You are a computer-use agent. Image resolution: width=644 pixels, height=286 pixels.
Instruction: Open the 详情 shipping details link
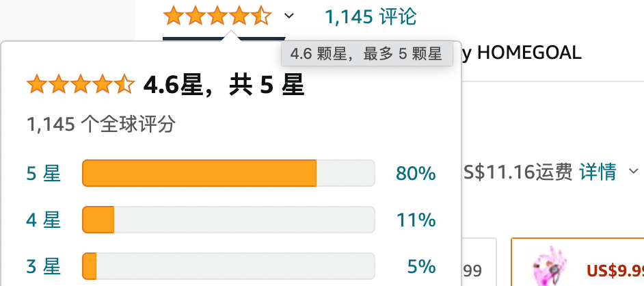[598, 171]
